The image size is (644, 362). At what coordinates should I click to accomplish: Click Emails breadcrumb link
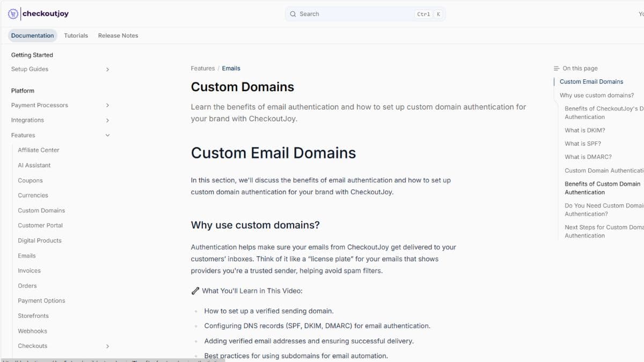click(x=231, y=69)
